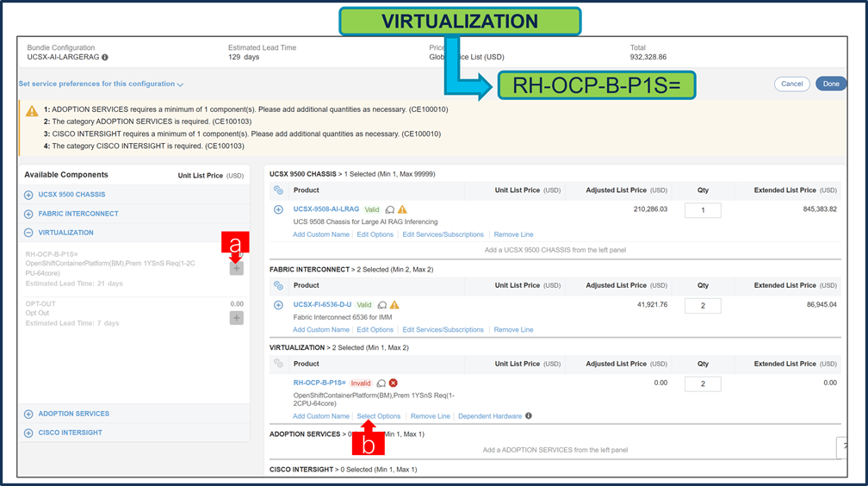The height and width of the screenshot is (486, 868).
Task: Click the OPT-OUT component name
Action: 40,303
